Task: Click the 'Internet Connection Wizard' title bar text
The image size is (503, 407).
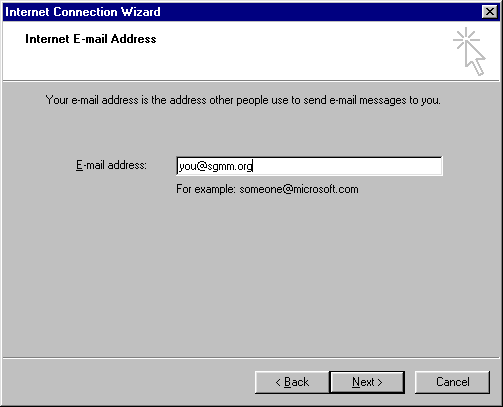Action: click(x=83, y=12)
